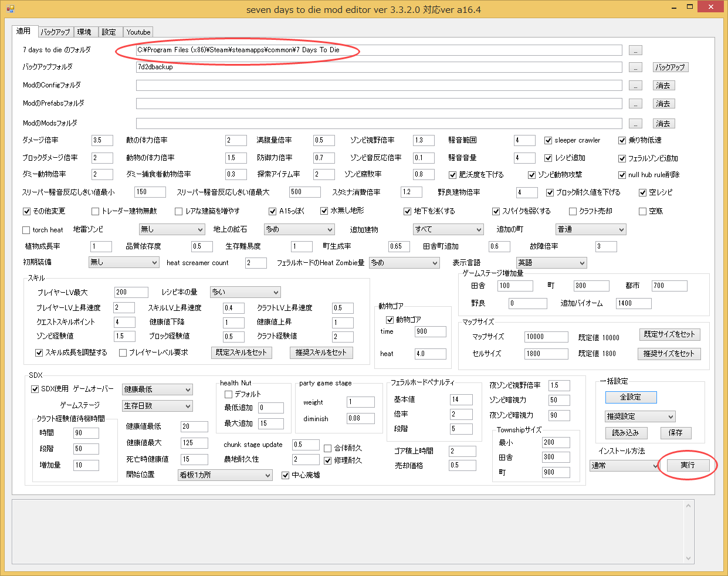Click the 保存 button
728x576 pixels.
tap(675, 433)
